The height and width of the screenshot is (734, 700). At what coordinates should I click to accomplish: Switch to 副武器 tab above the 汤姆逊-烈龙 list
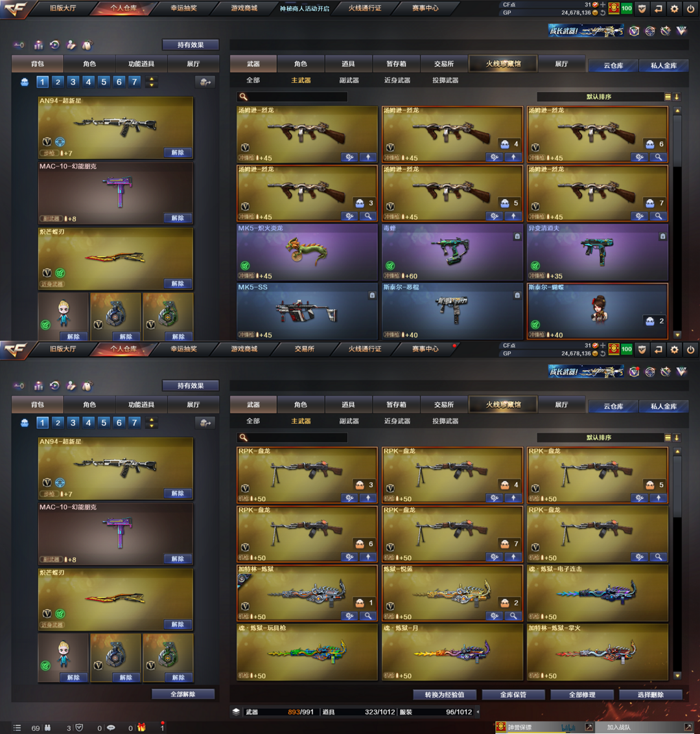point(349,80)
